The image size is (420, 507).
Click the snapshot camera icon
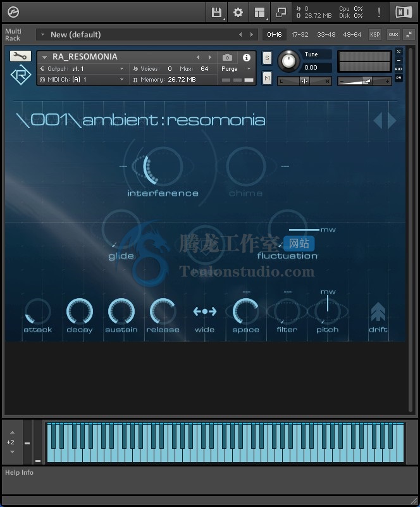(227, 58)
